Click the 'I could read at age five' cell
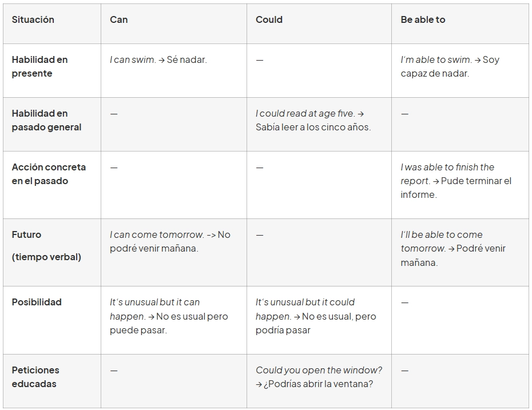 [x=313, y=120]
